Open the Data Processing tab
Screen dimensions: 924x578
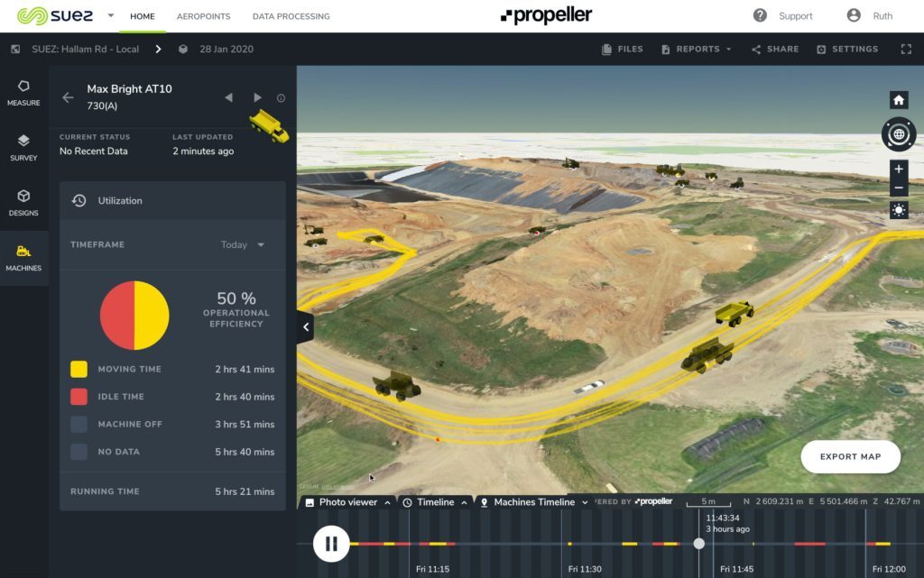(290, 16)
